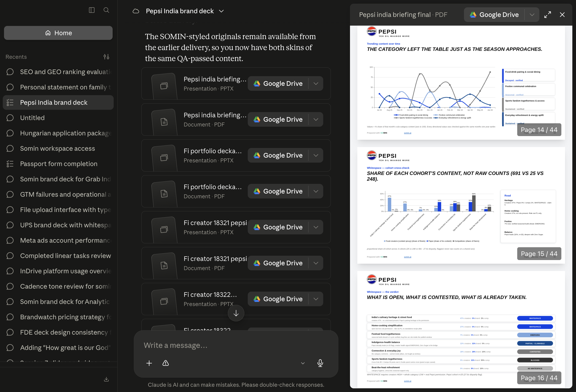Open Google Drive for Pepsi briefing PDF
Screen dimensions: 576x392
point(278,120)
